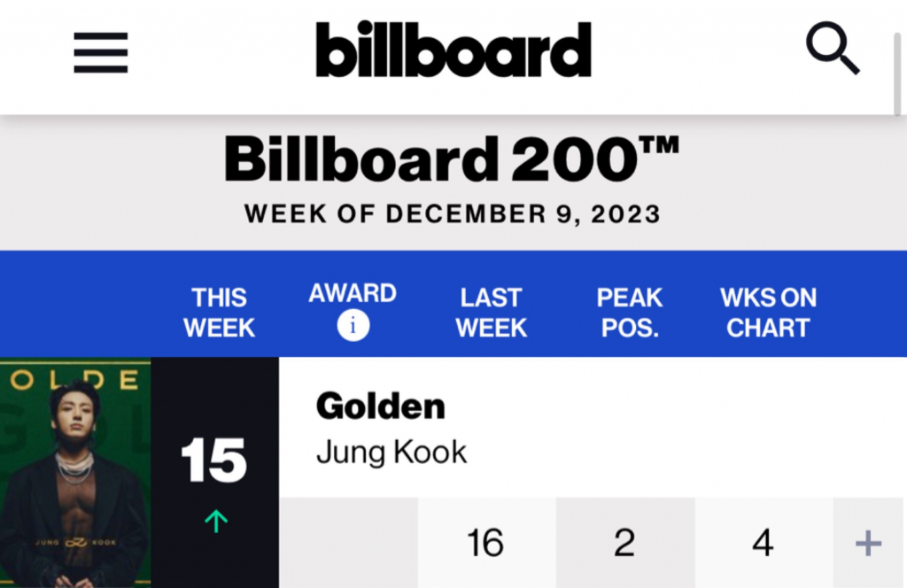The height and width of the screenshot is (588, 907).
Task: Open the hamburger navigation menu
Action: (x=101, y=52)
